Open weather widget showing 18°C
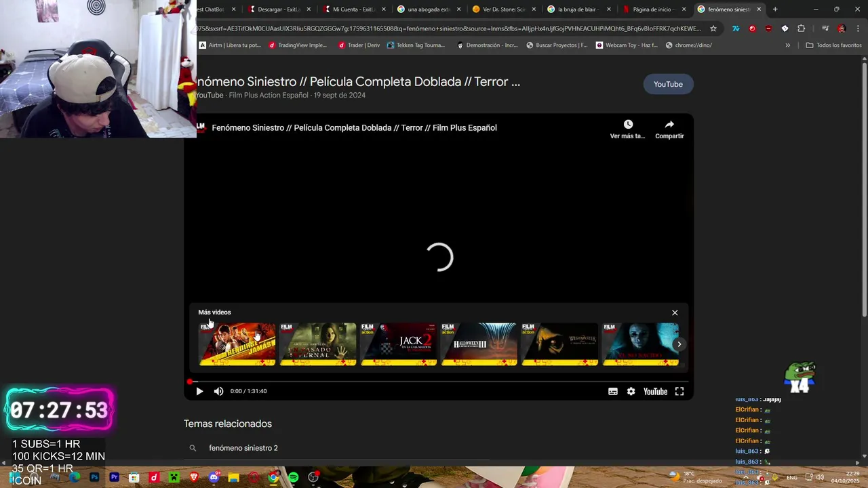This screenshot has width=868, height=488. pos(695,477)
